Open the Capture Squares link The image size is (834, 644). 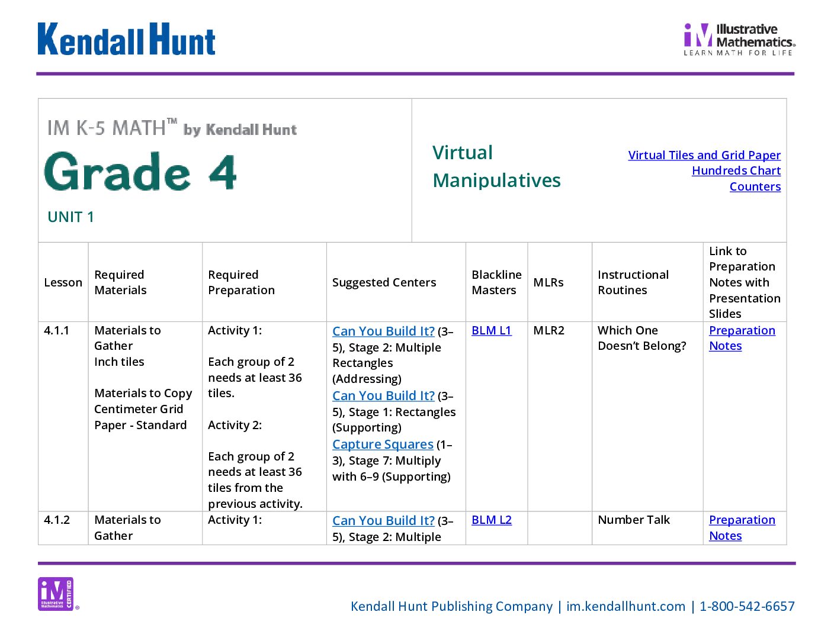tap(383, 444)
